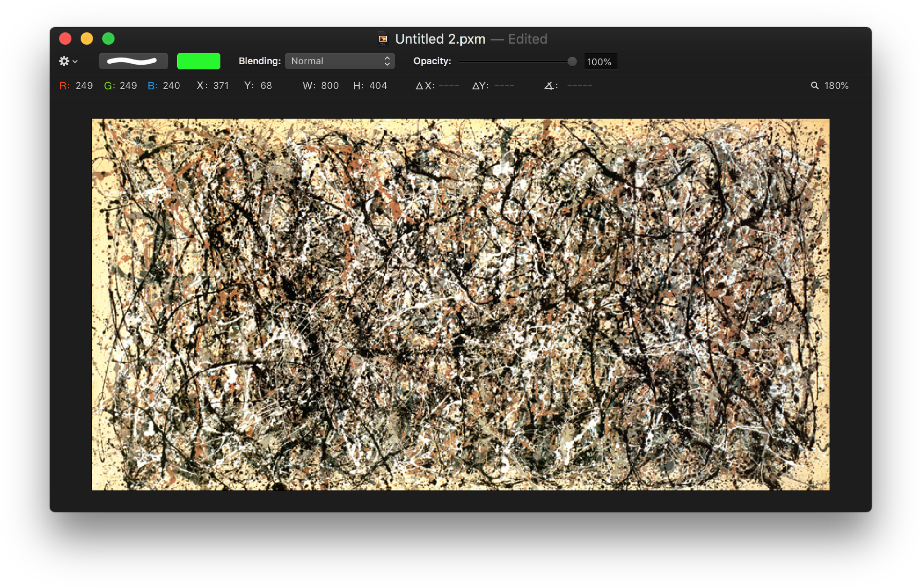The image size is (921, 588).
Task: Click the Pollock painting canvas
Action: pos(460,304)
